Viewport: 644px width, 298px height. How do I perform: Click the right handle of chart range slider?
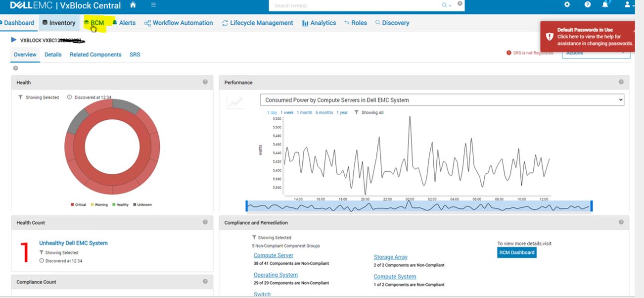tap(591, 206)
